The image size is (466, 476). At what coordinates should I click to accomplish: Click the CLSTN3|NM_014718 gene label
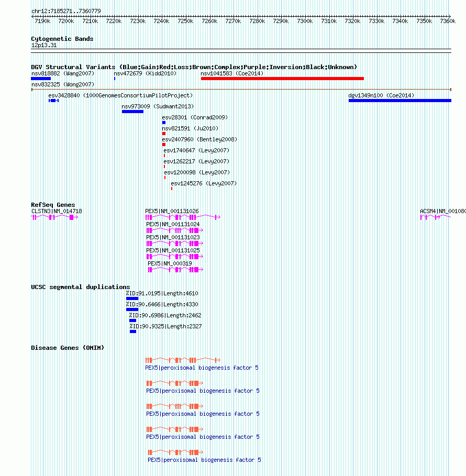click(57, 211)
